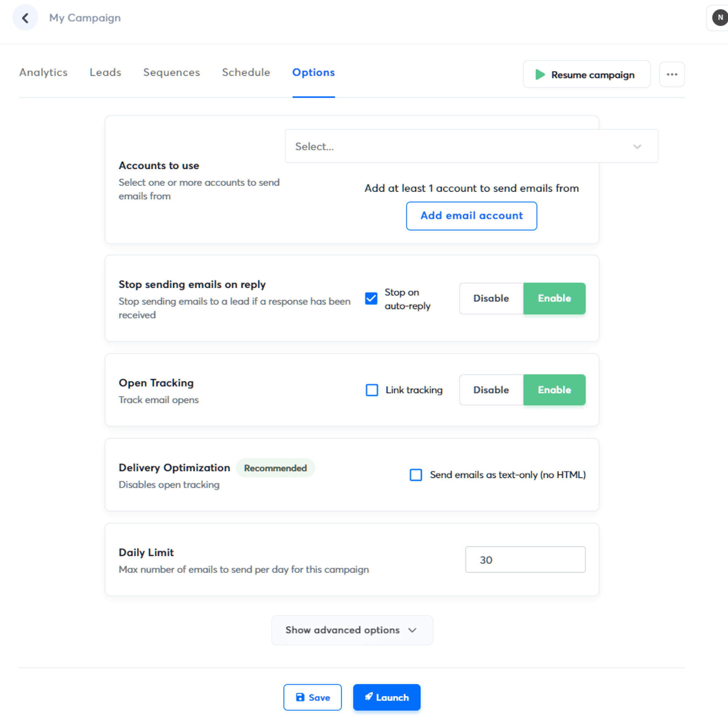Switch to the Analytics tab
The width and height of the screenshot is (728, 718).
coord(43,72)
